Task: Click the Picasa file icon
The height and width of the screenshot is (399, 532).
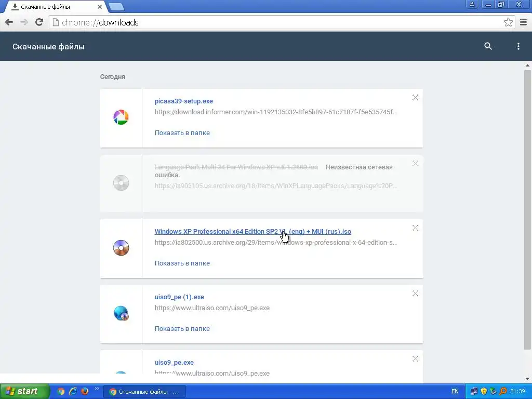Action: click(121, 117)
